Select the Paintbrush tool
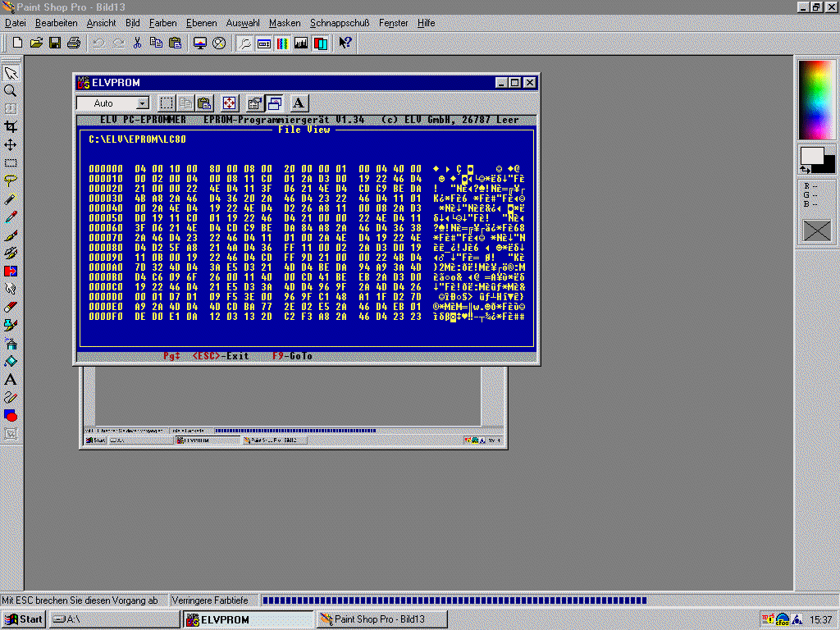The height and width of the screenshot is (630, 840). [x=11, y=235]
